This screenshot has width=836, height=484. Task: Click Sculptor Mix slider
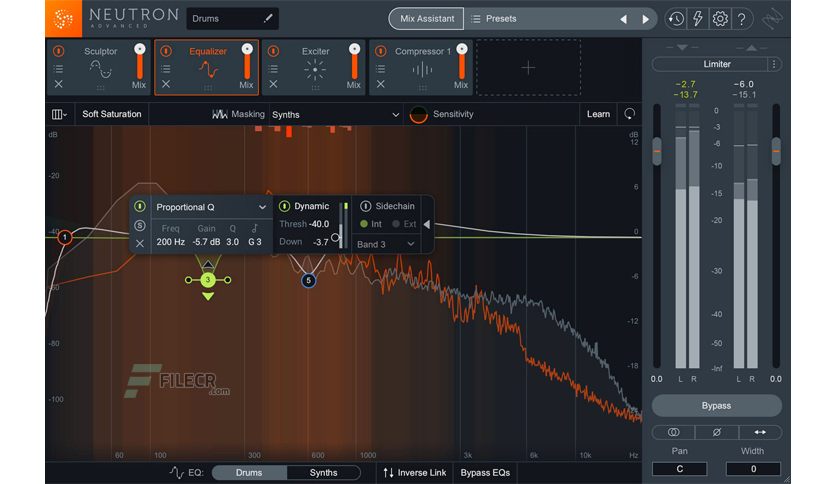140,63
